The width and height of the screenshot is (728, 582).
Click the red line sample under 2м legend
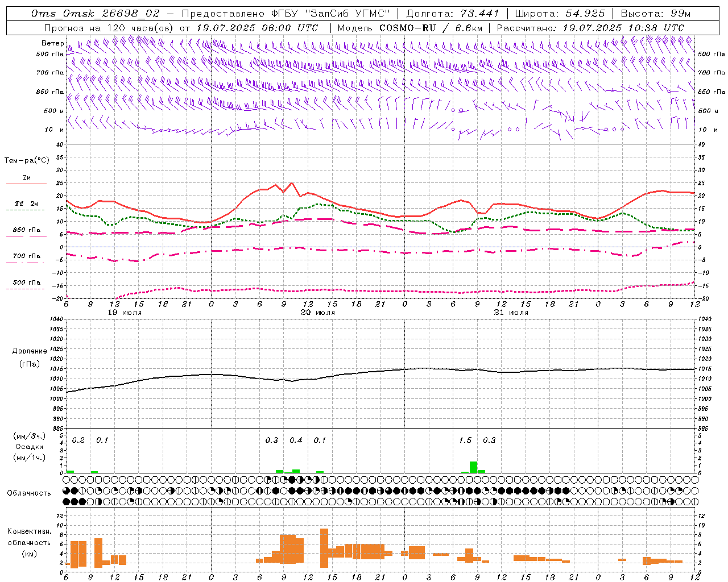[x=26, y=184]
